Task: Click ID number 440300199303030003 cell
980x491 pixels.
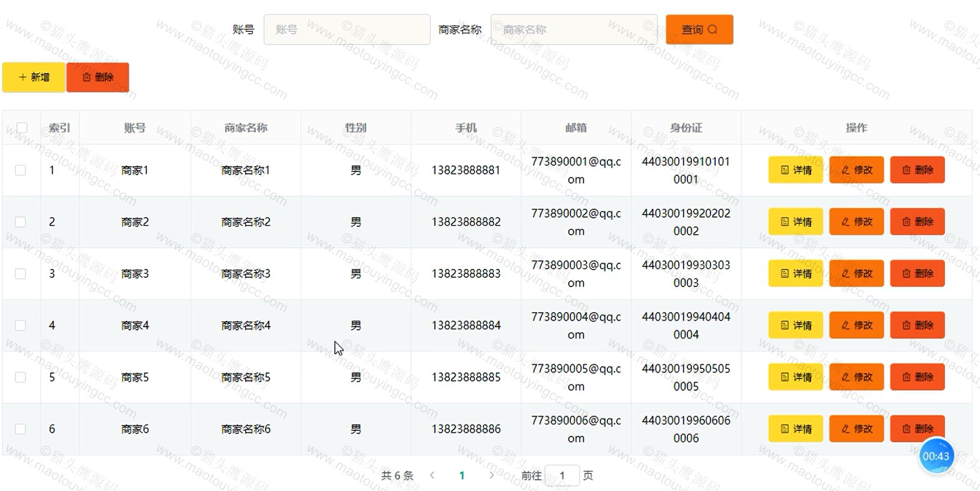Action: click(x=686, y=274)
